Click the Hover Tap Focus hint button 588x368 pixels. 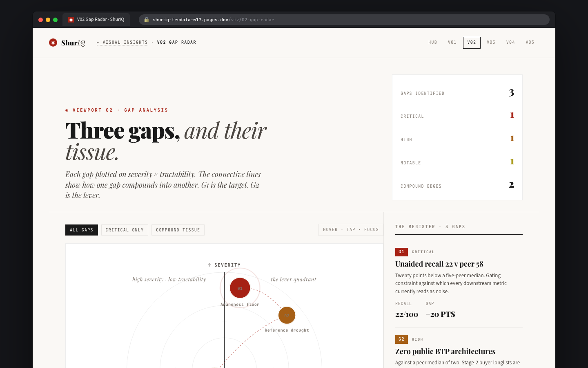click(351, 230)
